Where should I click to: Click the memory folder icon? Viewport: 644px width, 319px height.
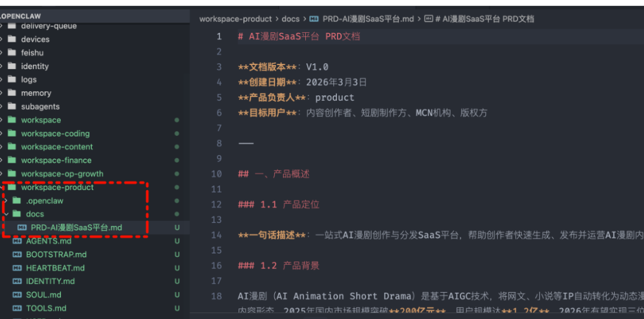pos(12,93)
